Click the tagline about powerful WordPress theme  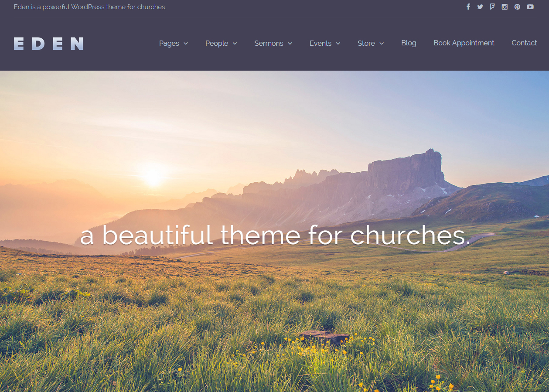pyautogui.click(x=90, y=7)
